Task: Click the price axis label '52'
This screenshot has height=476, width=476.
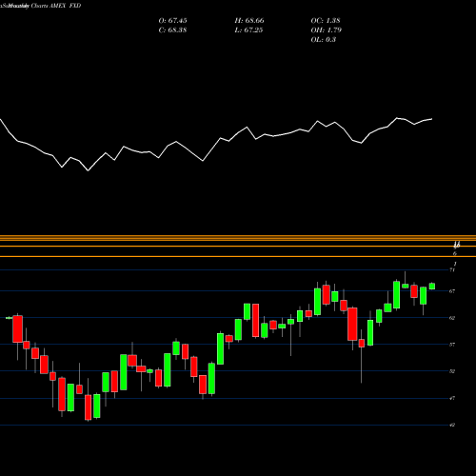Action: click(452, 371)
